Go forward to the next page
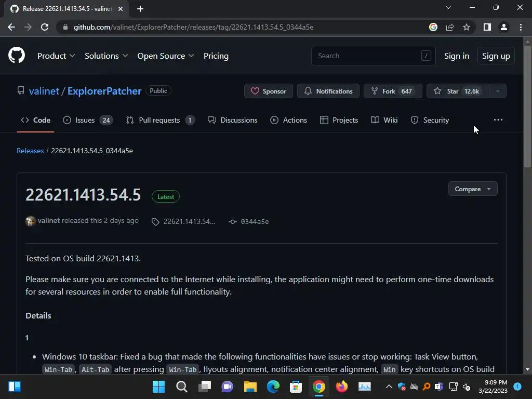 pyautogui.click(x=28, y=27)
